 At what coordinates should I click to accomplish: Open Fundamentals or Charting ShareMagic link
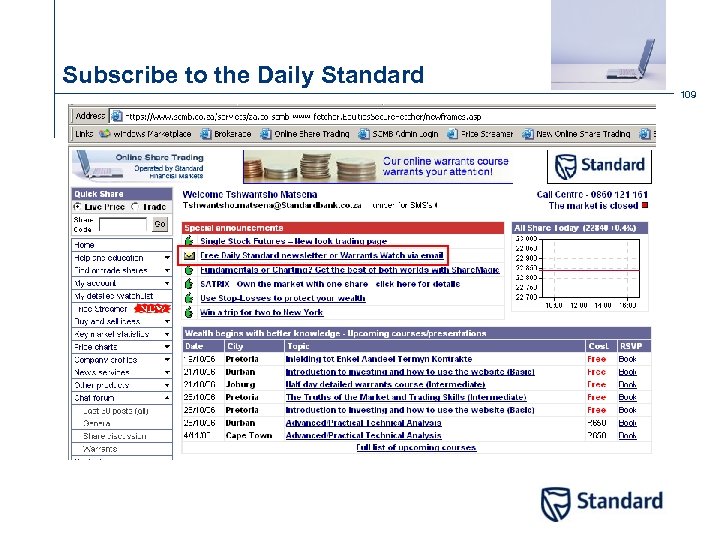coord(350,270)
